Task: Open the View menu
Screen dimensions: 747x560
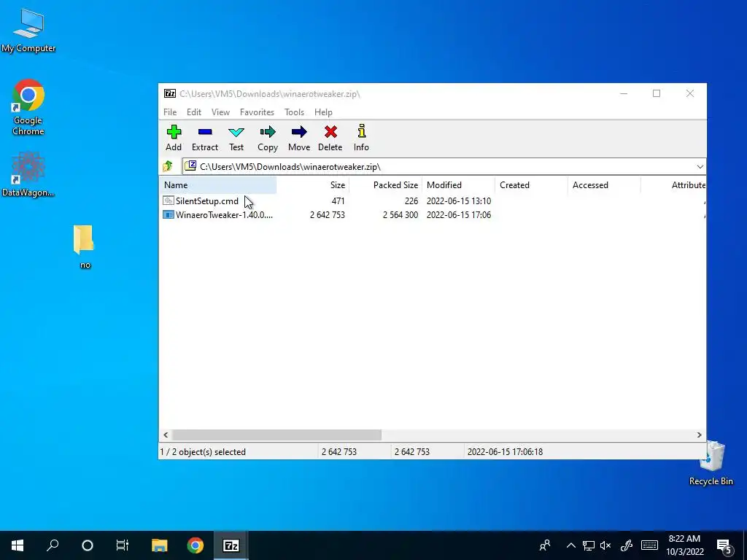Action: 220,112
